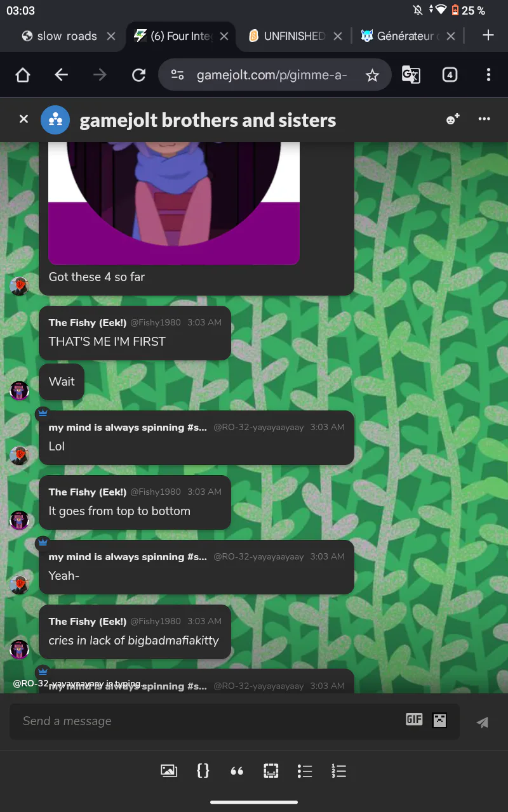
Task: Insert a spoiler using the dashed box icon
Action: click(271, 771)
